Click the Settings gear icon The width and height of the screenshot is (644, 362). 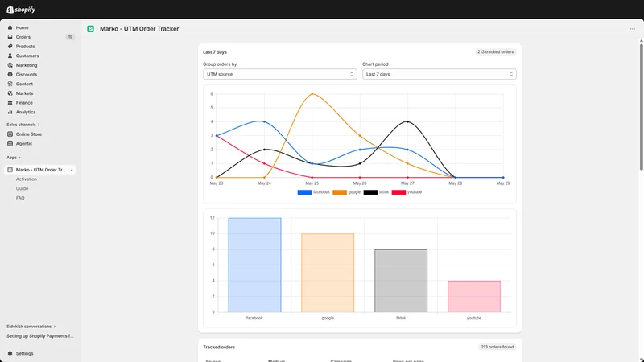pos(10,353)
